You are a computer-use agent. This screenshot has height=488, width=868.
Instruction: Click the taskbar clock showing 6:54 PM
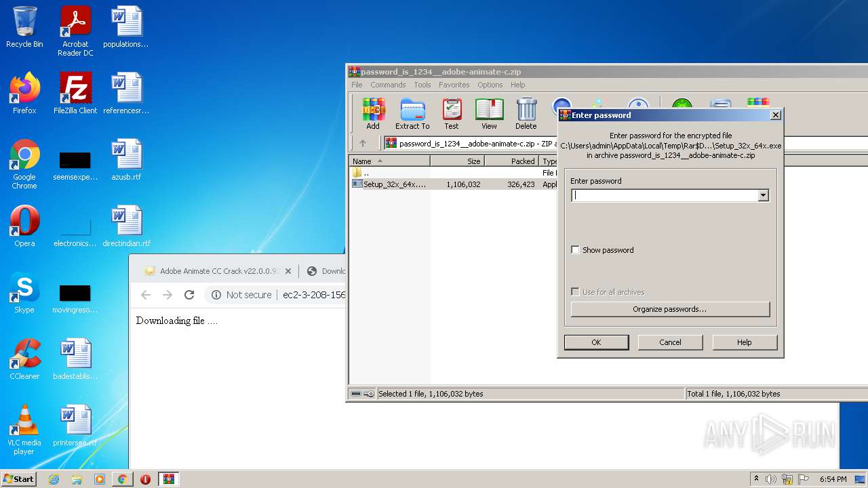point(833,479)
